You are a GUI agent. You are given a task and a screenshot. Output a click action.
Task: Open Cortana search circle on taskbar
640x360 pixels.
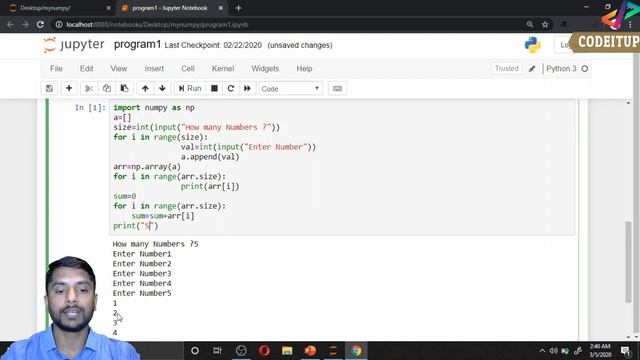195,351
